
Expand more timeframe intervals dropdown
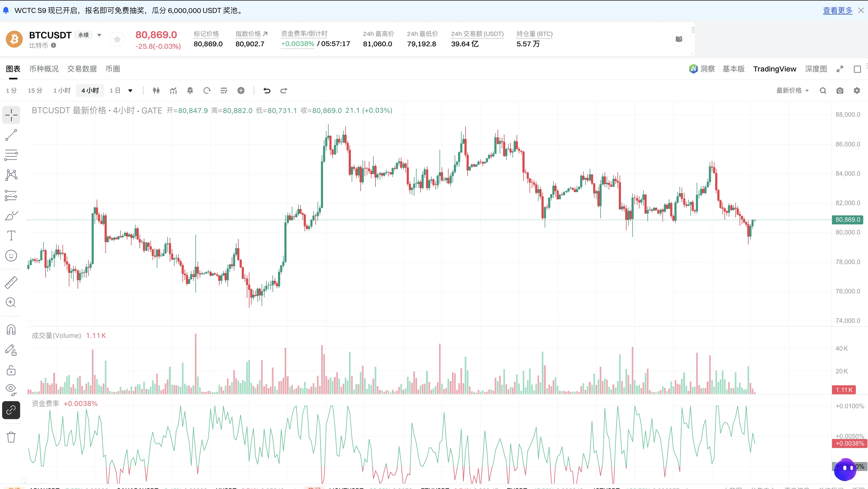tap(130, 90)
